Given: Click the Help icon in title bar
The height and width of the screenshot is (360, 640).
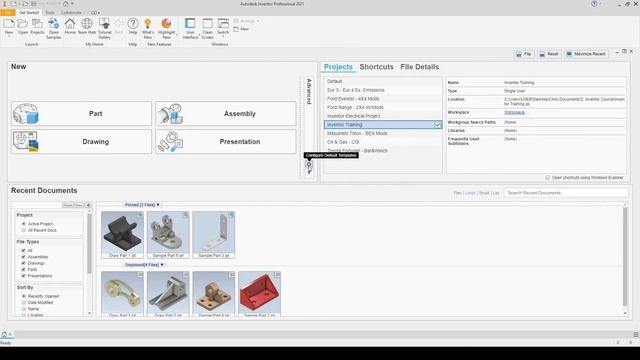Looking at the screenshot, I should (x=594, y=4).
